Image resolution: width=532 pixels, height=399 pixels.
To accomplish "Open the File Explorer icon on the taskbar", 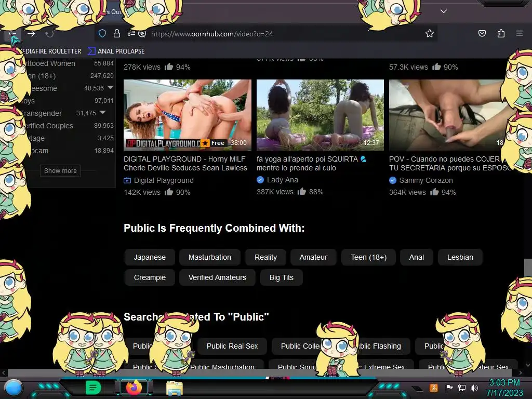I will 175,388.
